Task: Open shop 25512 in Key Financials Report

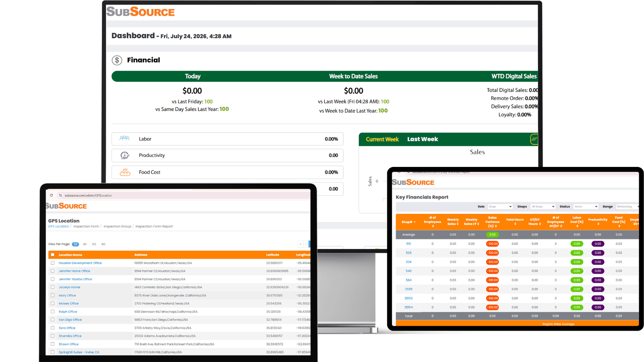Action: pyautogui.click(x=409, y=298)
